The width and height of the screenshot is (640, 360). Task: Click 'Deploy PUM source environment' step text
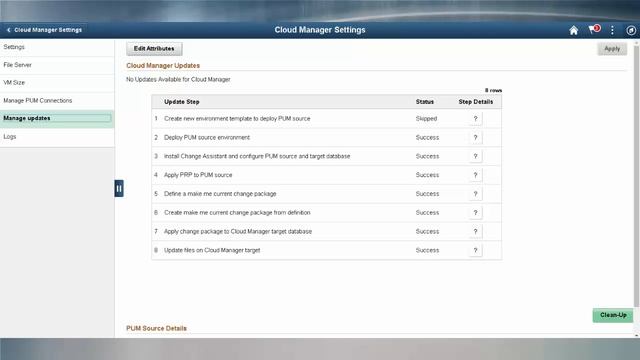207,138
